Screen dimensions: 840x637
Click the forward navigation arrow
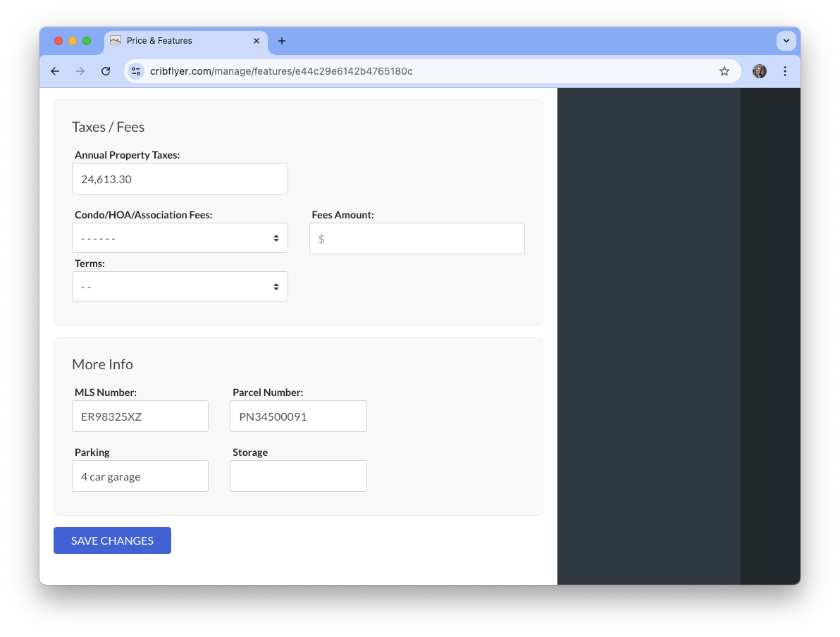tap(80, 71)
